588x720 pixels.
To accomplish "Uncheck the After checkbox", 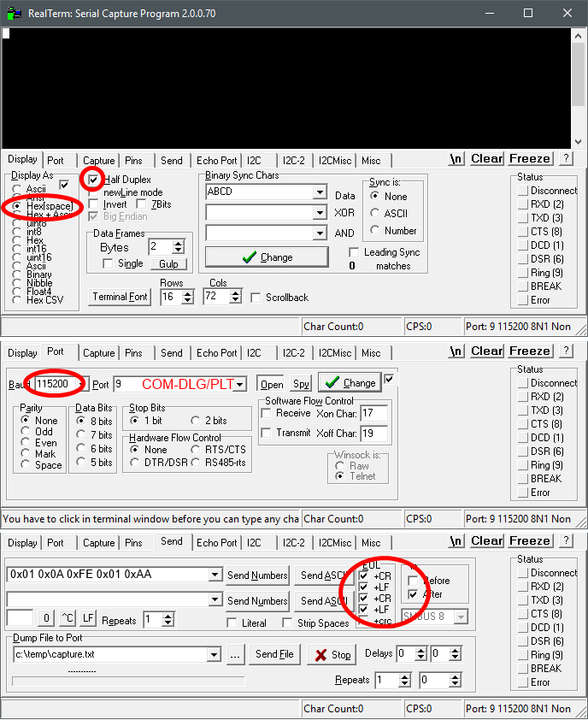I will (413, 594).
